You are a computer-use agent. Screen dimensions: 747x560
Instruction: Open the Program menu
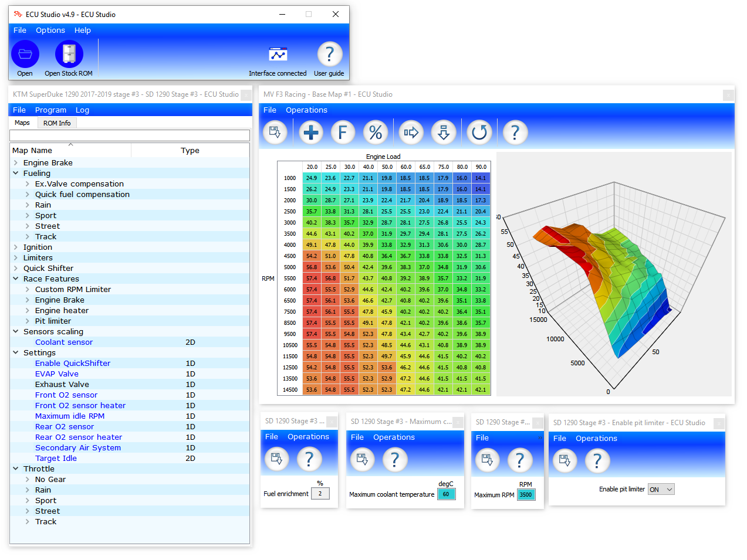[x=50, y=110]
